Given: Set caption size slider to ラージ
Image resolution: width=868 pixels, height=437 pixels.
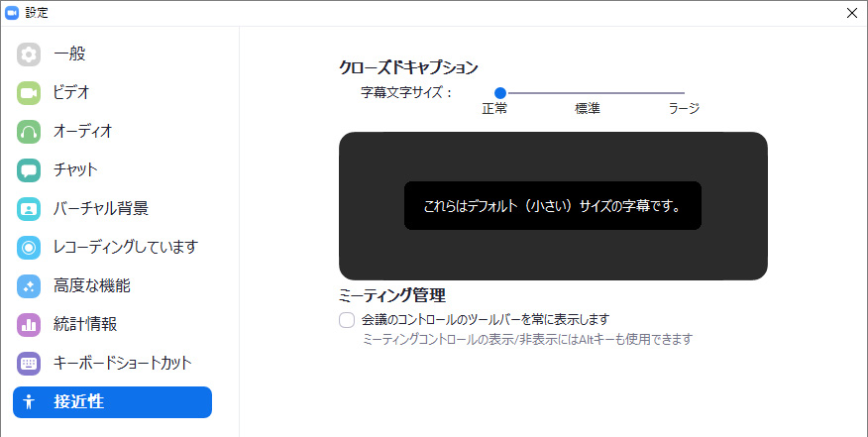Looking at the screenshot, I should [x=684, y=93].
